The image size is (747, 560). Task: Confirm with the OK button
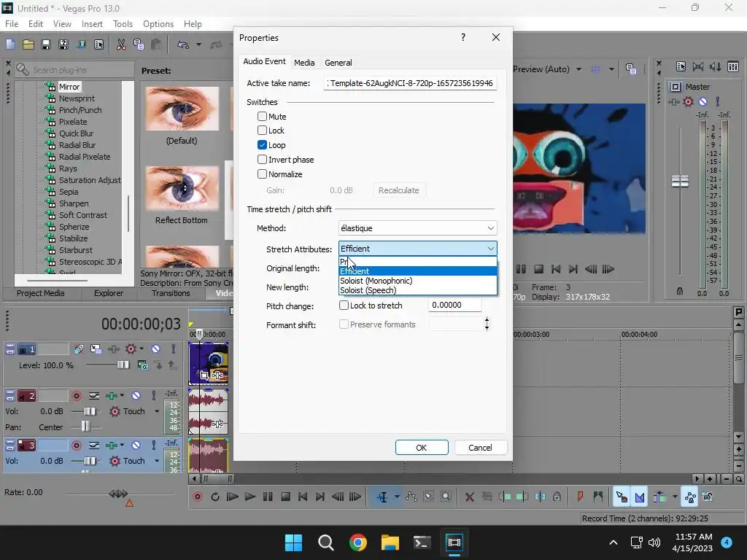422,448
